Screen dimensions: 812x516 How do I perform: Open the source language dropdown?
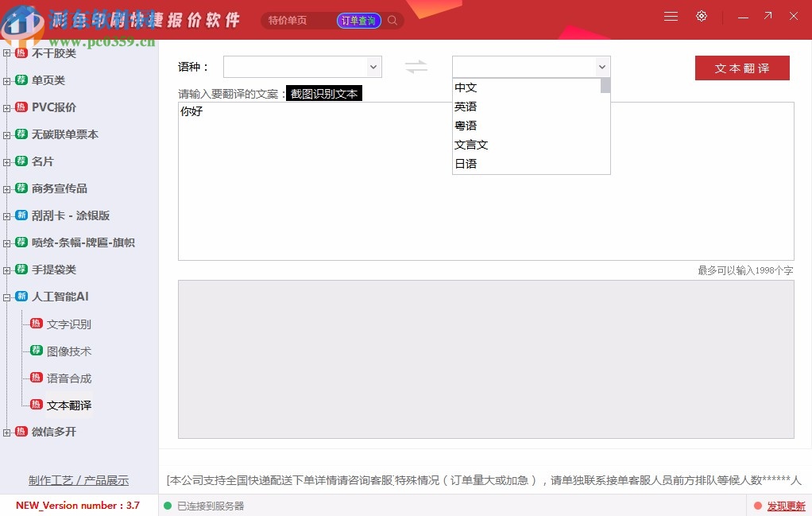[302, 67]
